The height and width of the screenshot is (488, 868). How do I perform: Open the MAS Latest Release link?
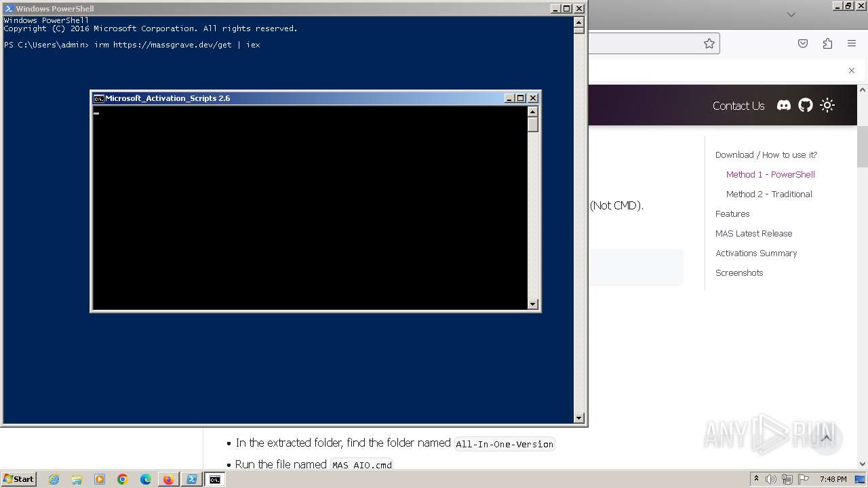click(754, 233)
